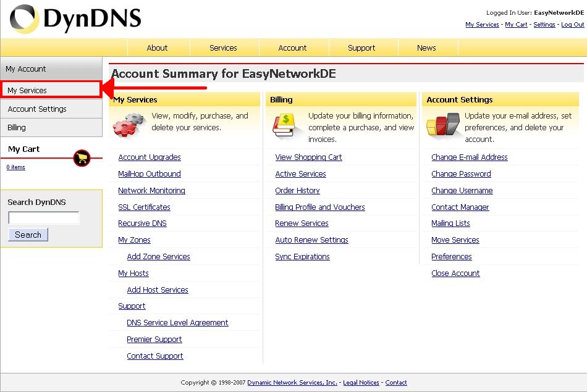The image size is (587, 392).
Task: Click the Log Out link
Action: (572, 24)
